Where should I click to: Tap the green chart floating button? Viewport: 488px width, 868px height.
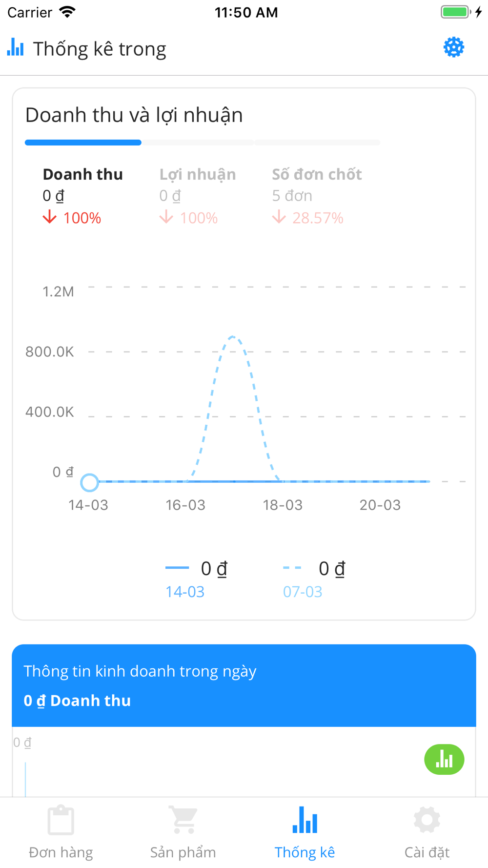444,759
